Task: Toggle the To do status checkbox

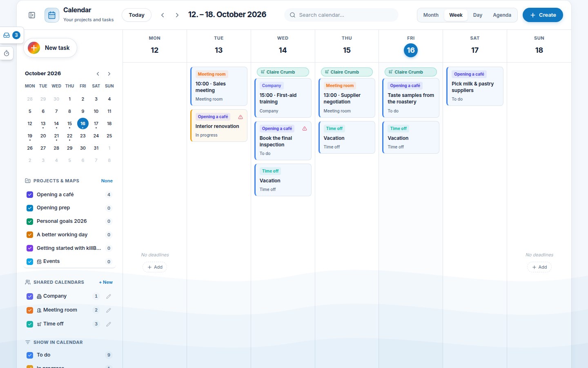Action: pyautogui.click(x=30, y=355)
